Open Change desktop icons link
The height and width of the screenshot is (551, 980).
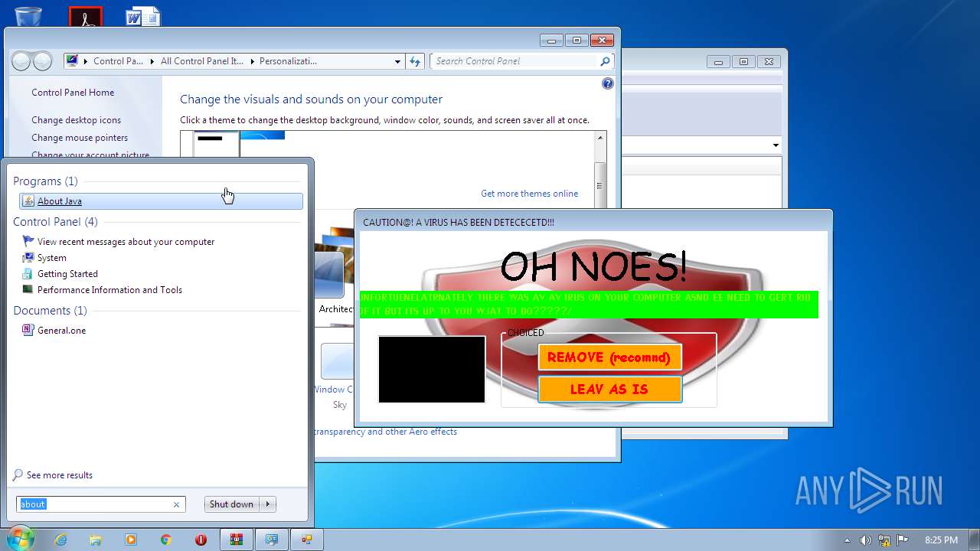(76, 120)
